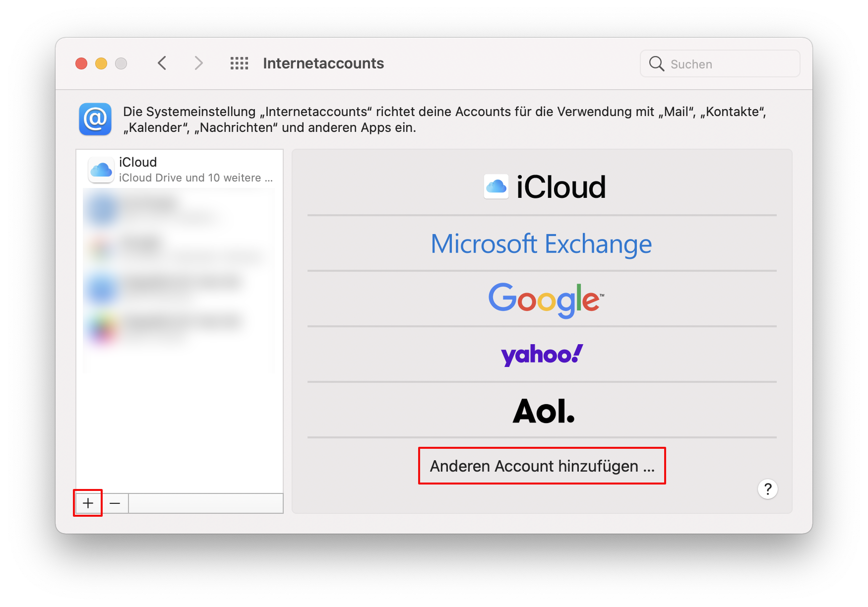This screenshot has width=868, height=607.
Task: Click 'iCloud Drive und 10 weitere …' text
Action: pos(196,178)
